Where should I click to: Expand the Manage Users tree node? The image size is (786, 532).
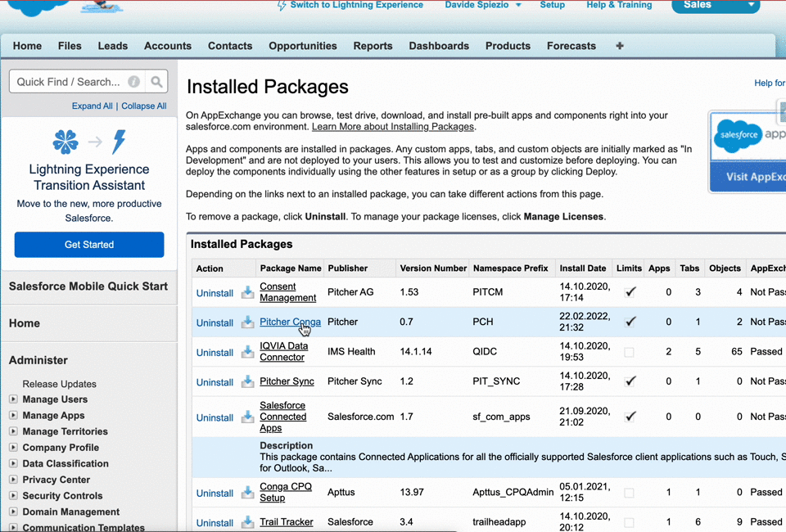(13, 399)
